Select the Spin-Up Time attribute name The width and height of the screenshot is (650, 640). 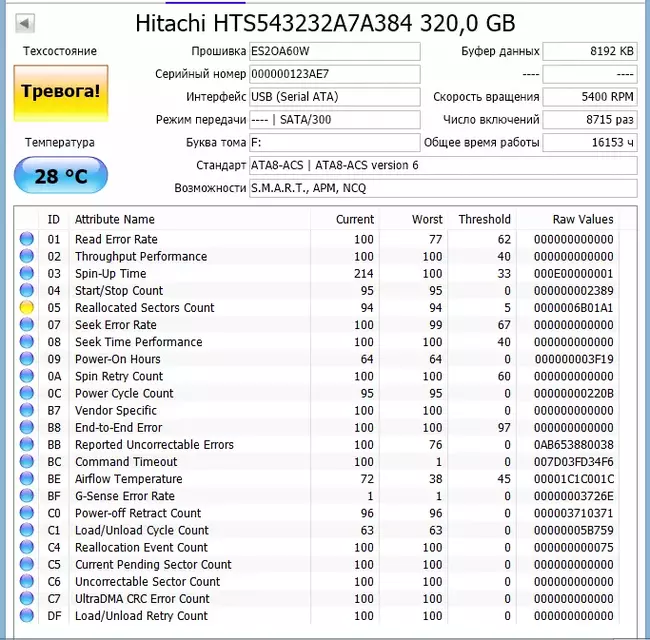111,274
